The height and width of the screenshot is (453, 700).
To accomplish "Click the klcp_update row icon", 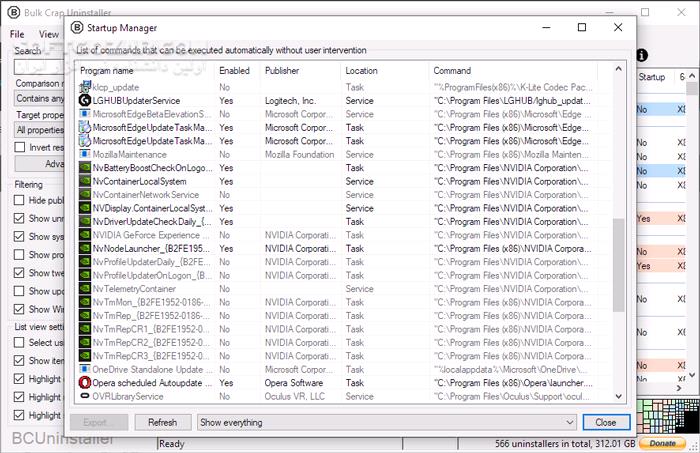I will (85, 87).
